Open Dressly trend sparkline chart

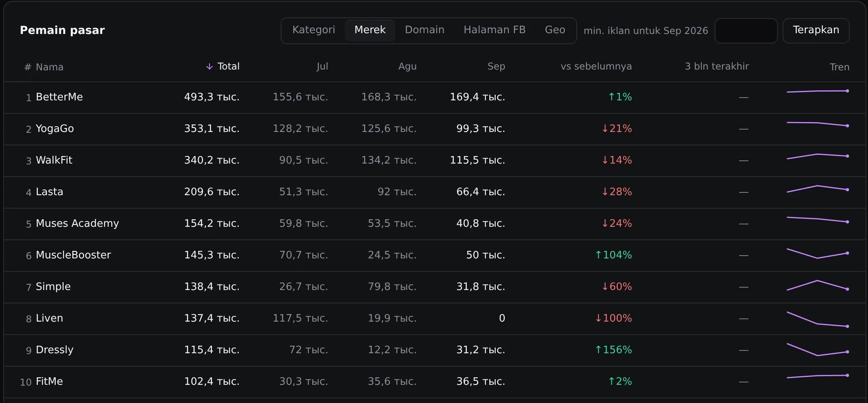tap(818, 350)
